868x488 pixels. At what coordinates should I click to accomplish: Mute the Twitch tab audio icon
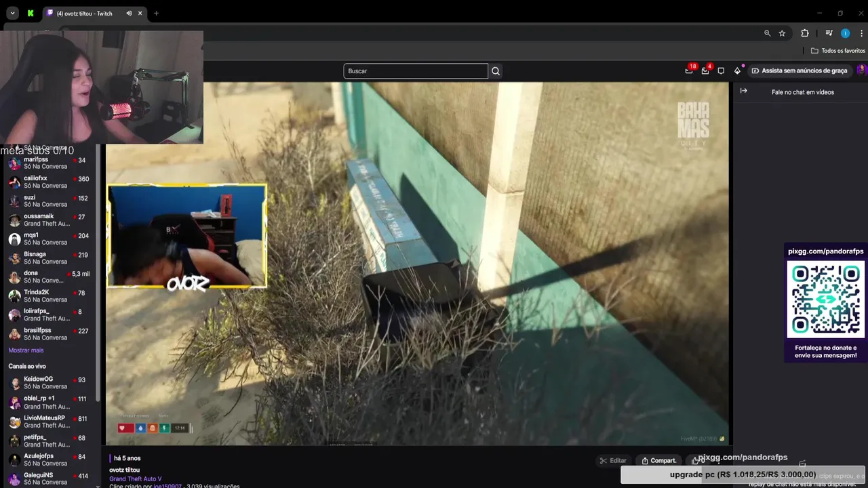point(129,14)
